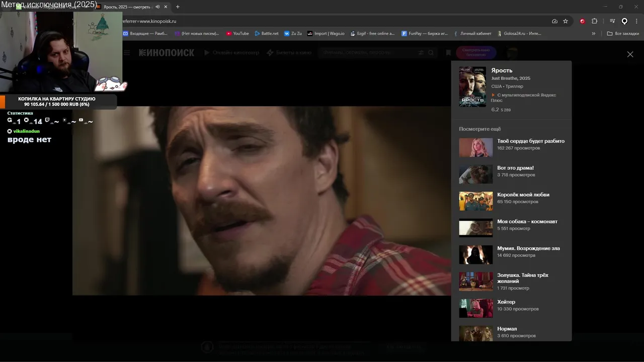Select the Хейтер title
644x362 pixels.
pyautogui.click(x=506, y=302)
